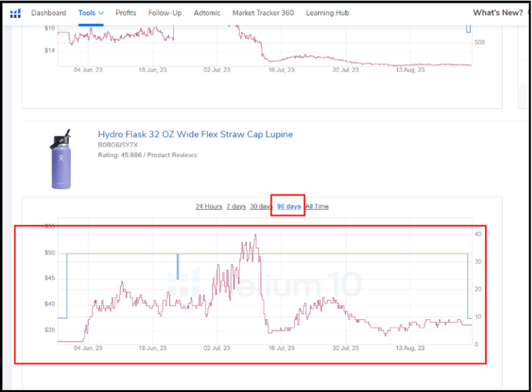
Task: Go to the Profits section
Action: [x=126, y=13]
